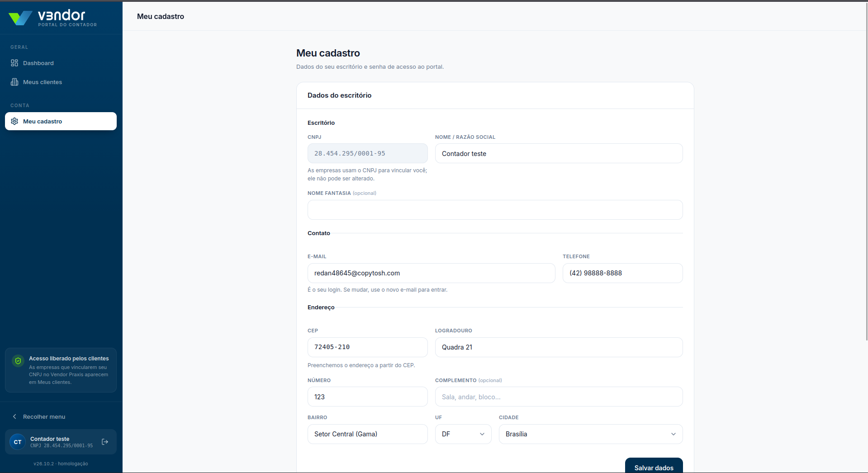868x473 pixels.
Task: Collapse sidebar with Recolher menu
Action: [61, 416]
